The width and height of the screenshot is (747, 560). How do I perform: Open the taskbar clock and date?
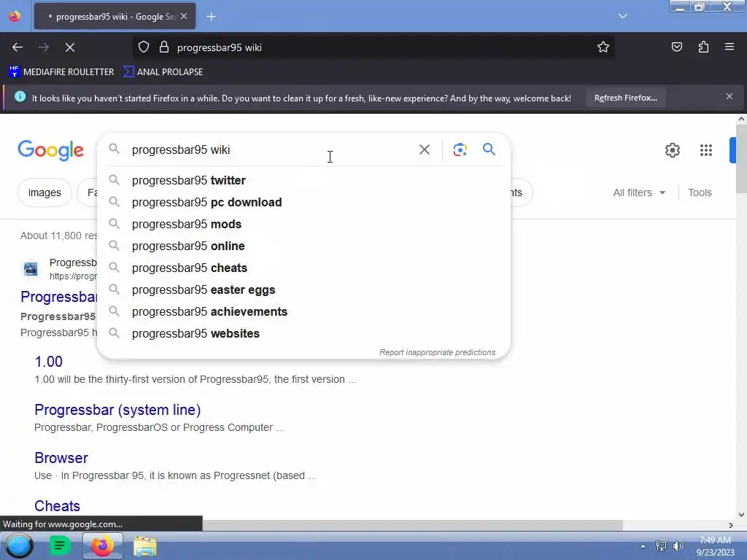point(715,546)
